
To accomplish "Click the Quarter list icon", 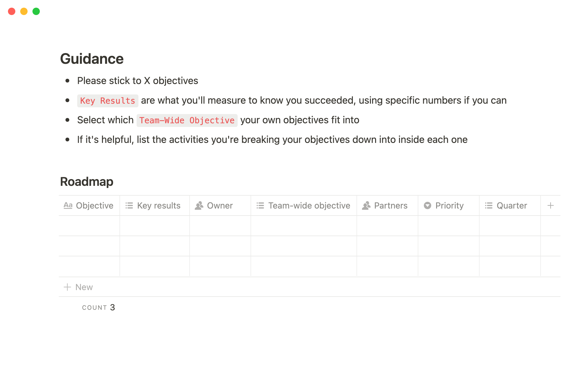I will tap(489, 205).
